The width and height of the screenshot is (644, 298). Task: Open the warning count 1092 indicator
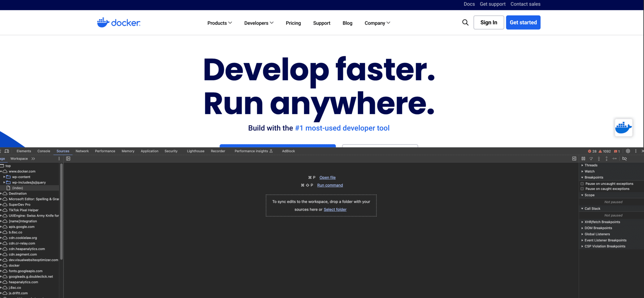(605, 151)
